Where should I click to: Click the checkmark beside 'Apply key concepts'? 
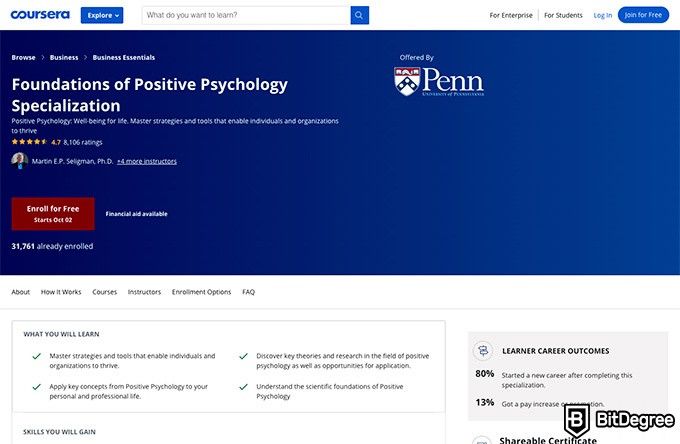click(x=36, y=387)
